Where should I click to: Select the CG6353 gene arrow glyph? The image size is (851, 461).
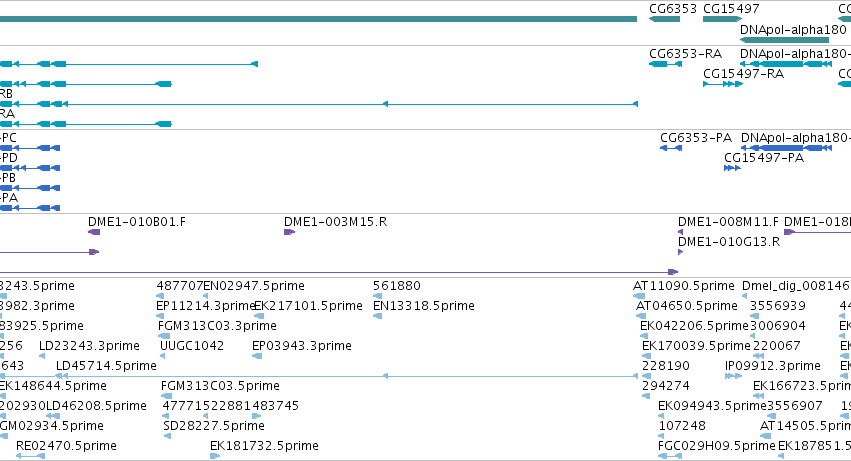pyautogui.click(x=664, y=19)
